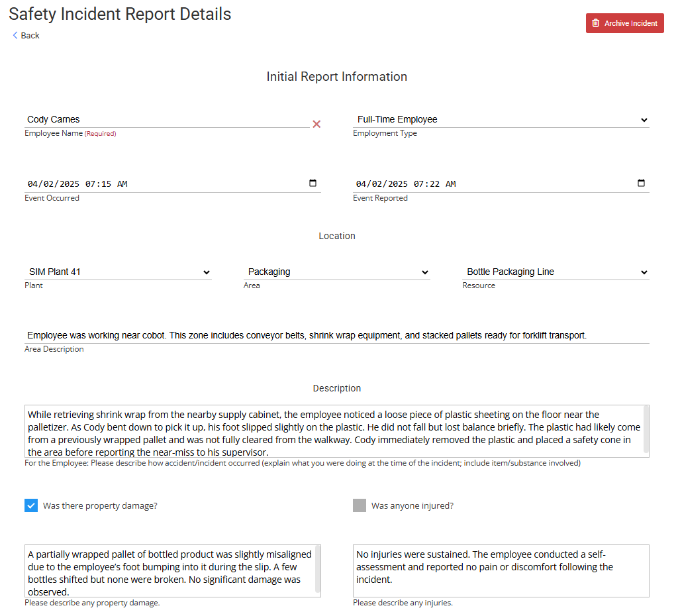678x616 pixels.
Task: Click the Event Reported date and time value
Action: coord(406,184)
